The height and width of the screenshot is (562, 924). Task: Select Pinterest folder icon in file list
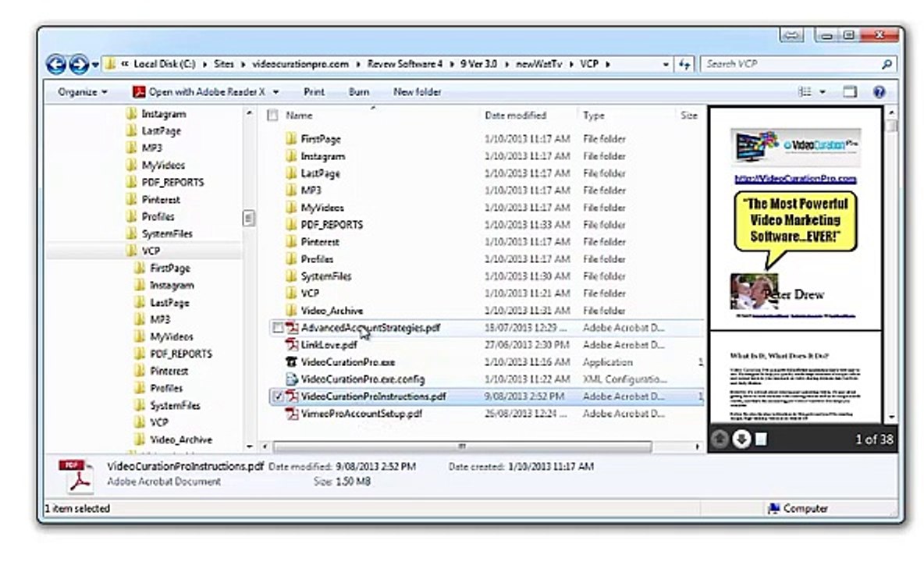click(x=291, y=241)
